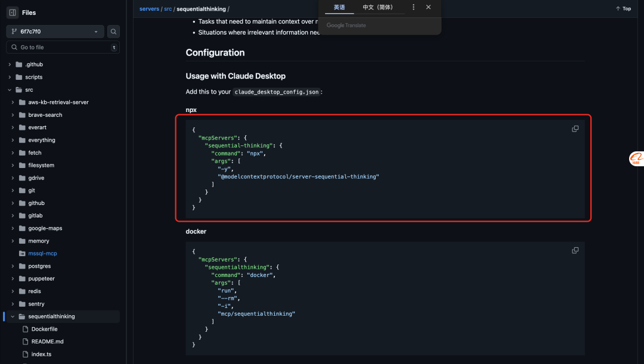644x364 pixels.
Task: Open the Dockerfile file
Action: click(x=44, y=329)
